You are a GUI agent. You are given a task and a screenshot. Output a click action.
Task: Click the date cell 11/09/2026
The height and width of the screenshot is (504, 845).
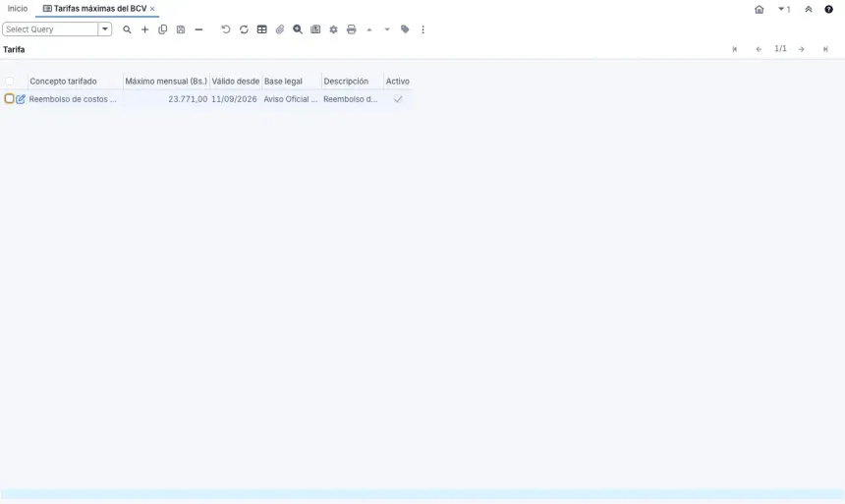click(234, 99)
